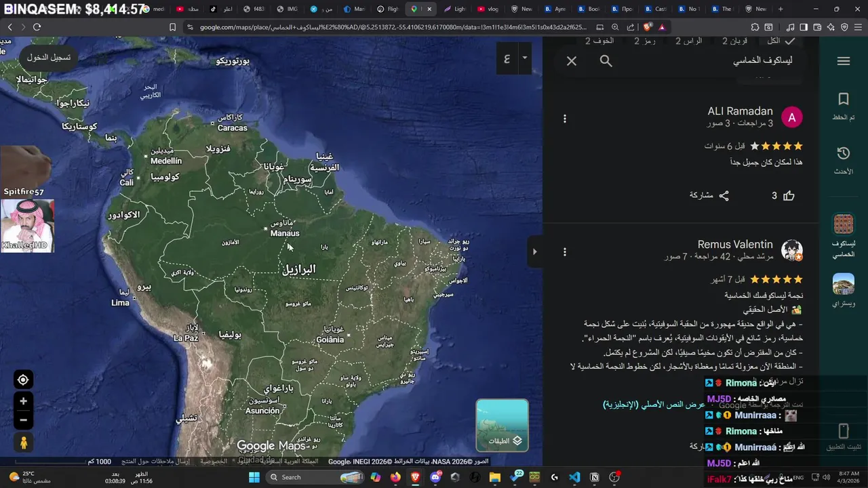This screenshot has height=488, width=868.
Task: Open ALI Ramadan review's three-dot menu
Action: 565,119
